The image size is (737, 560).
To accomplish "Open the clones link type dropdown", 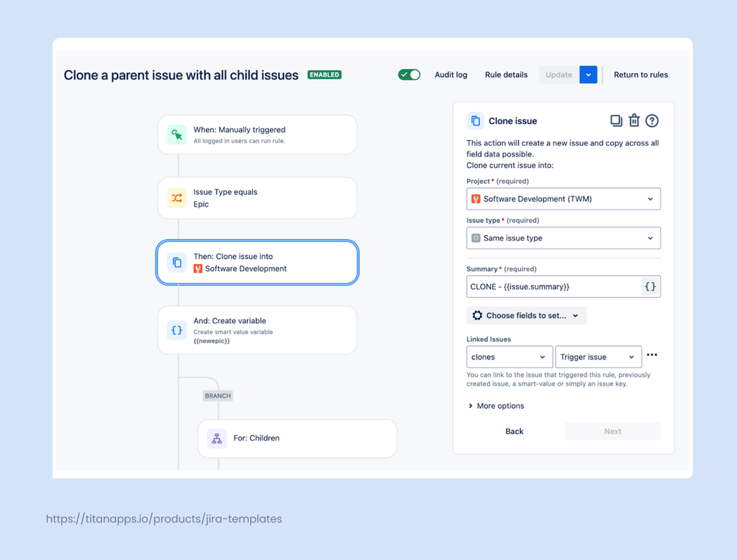I will tap(509, 357).
